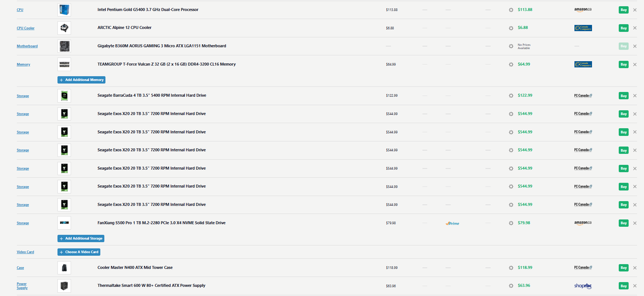Click gear icon in Gigabyte B360M motherboard row
This screenshot has width=644, height=296.
click(511, 46)
